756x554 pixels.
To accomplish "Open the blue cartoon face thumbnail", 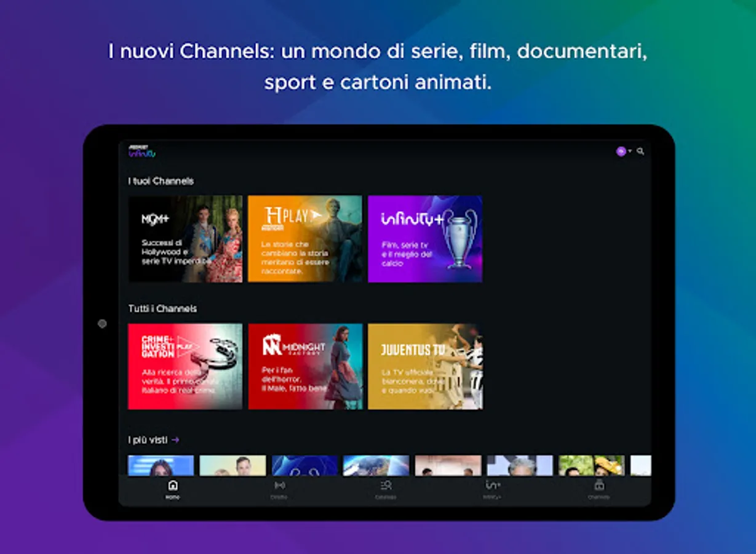I will pos(305,465).
